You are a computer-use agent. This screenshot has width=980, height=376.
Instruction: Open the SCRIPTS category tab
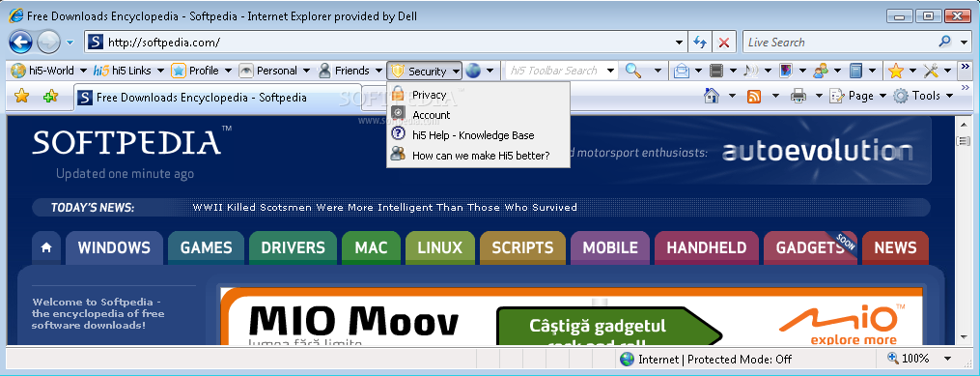tap(522, 247)
